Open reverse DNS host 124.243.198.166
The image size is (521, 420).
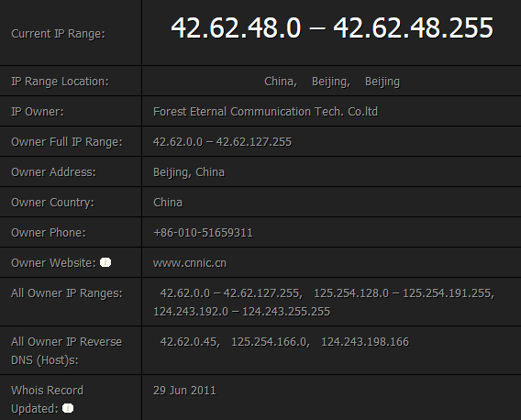pos(365,341)
